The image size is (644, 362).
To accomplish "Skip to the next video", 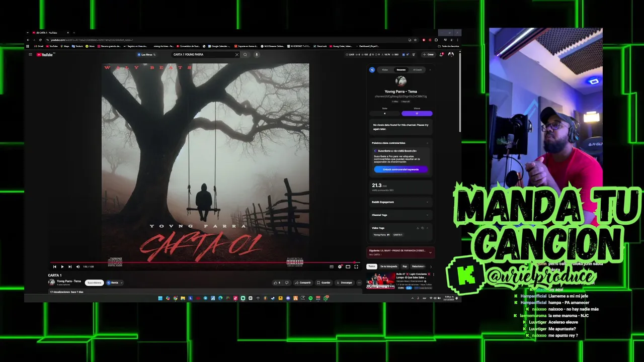I will coord(70,266).
